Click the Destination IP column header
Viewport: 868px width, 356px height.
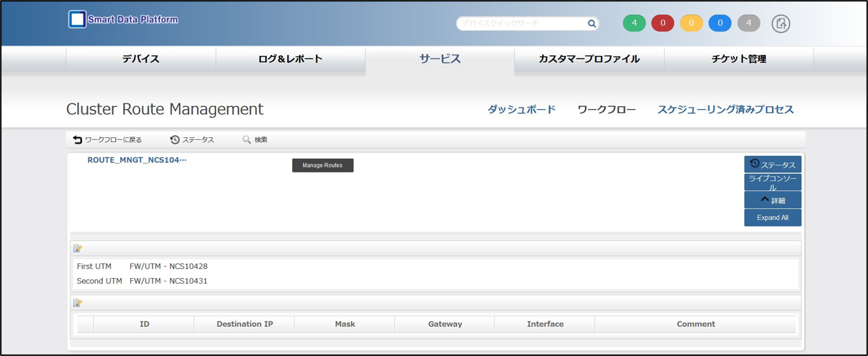pyautogui.click(x=244, y=324)
